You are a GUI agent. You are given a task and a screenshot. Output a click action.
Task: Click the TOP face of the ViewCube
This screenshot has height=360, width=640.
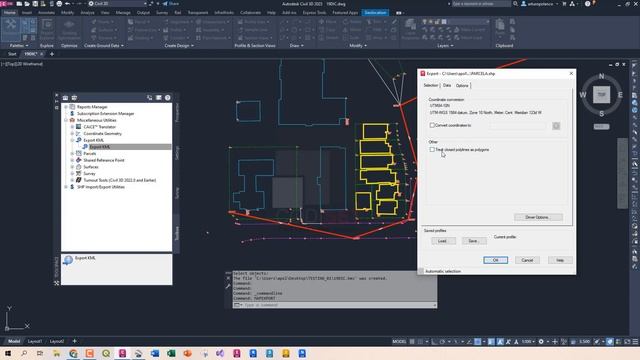click(x=601, y=95)
